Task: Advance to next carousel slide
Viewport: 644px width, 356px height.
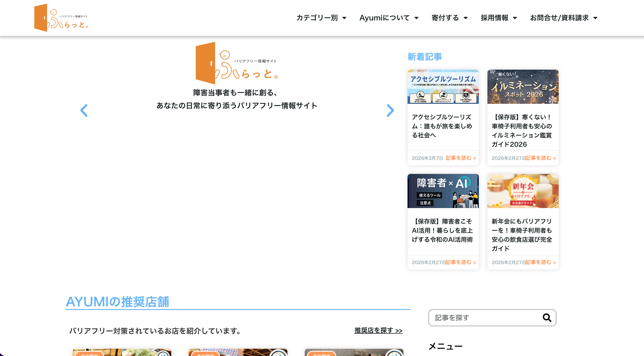Action: tap(390, 110)
